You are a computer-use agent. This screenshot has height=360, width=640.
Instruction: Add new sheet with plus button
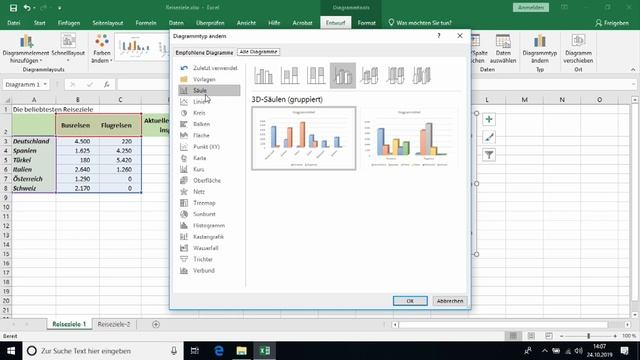[156, 324]
